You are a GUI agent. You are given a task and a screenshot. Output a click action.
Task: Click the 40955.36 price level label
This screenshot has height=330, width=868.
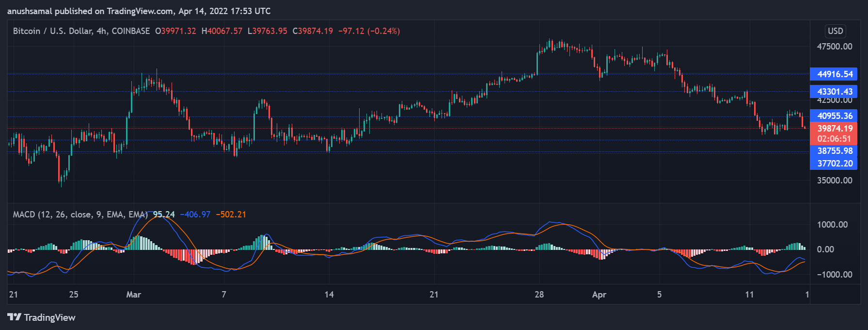click(x=834, y=115)
